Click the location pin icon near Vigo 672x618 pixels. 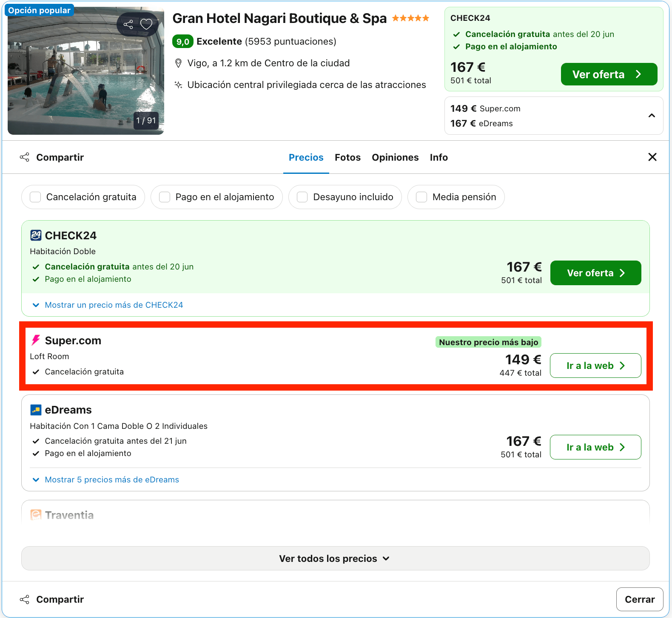click(x=179, y=63)
